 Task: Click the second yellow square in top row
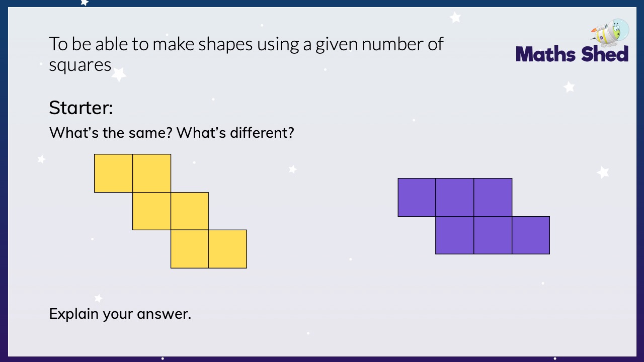click(152, 173)
